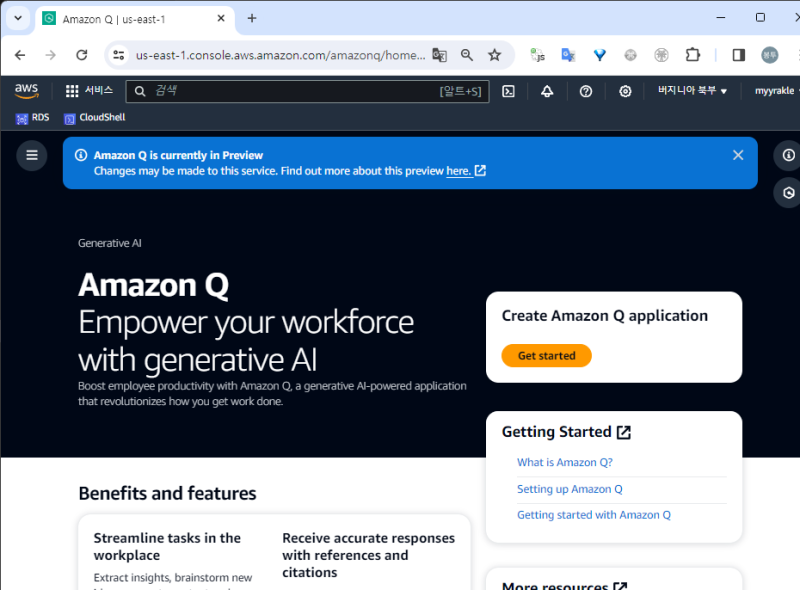The height and width of the screenshot is (590, 800).
Task: Open the zoom magnifier in address bar
Action: [x=466, y=55]
